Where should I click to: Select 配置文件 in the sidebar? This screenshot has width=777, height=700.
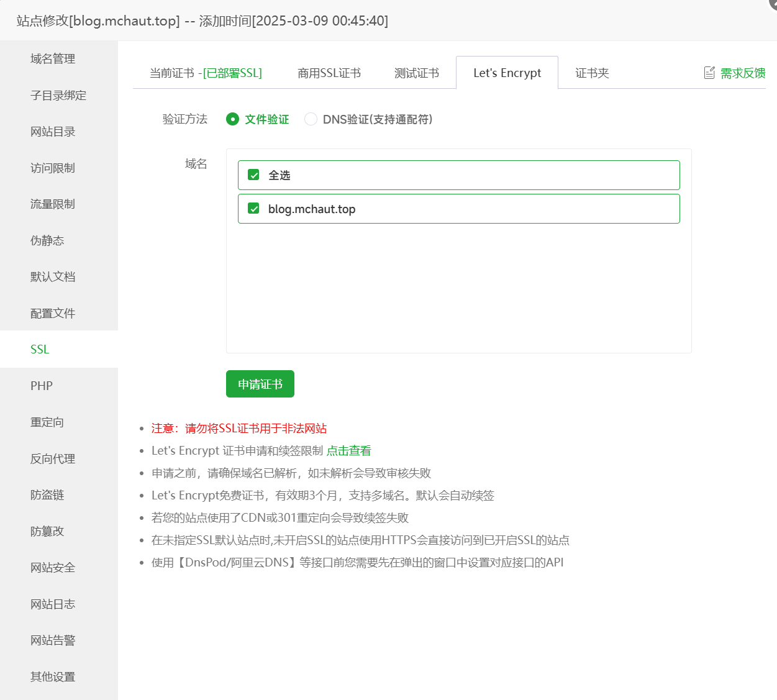[53, 313]
